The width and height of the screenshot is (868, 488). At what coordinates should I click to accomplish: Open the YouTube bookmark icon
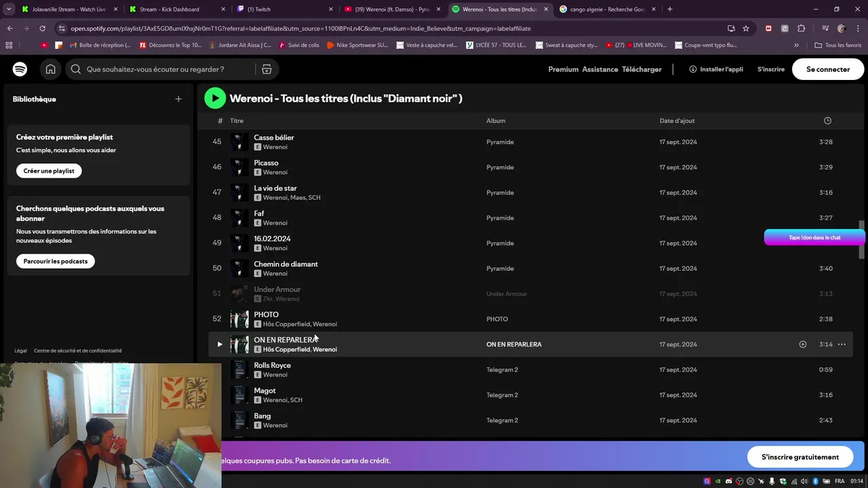tap(45, 45)
